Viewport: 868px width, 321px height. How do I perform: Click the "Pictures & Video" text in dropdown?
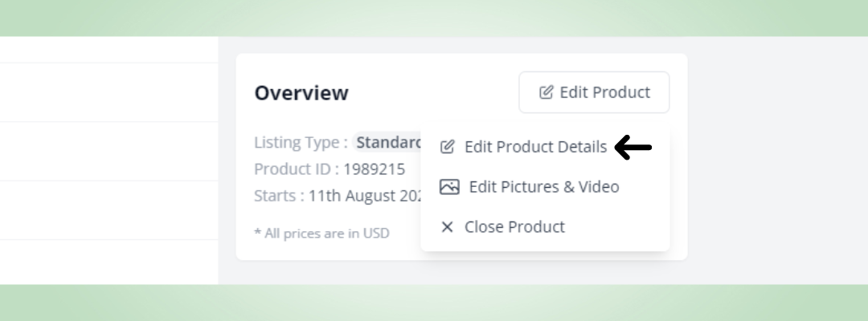click(560, 187)
